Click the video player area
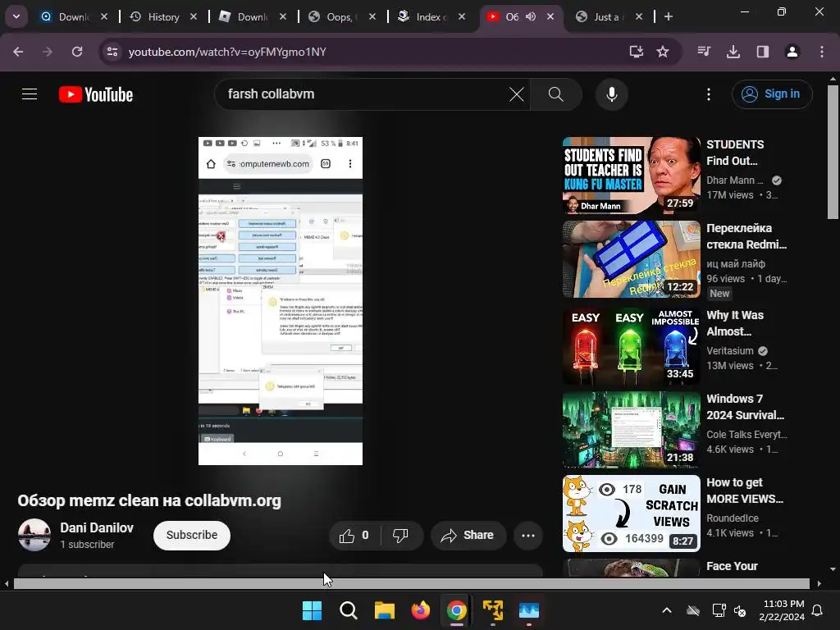Image resolution: width=840 pixels, height=630 pixels. [x=281, y=300]
